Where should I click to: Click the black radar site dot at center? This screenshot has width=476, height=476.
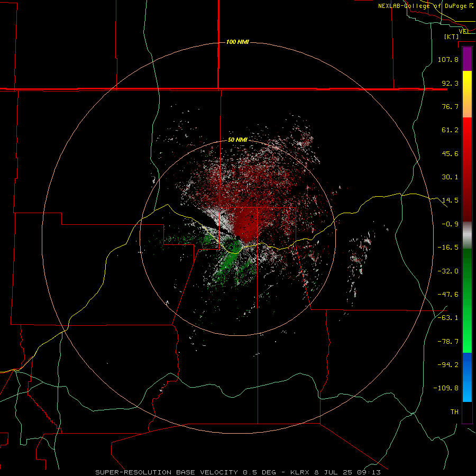239,237
